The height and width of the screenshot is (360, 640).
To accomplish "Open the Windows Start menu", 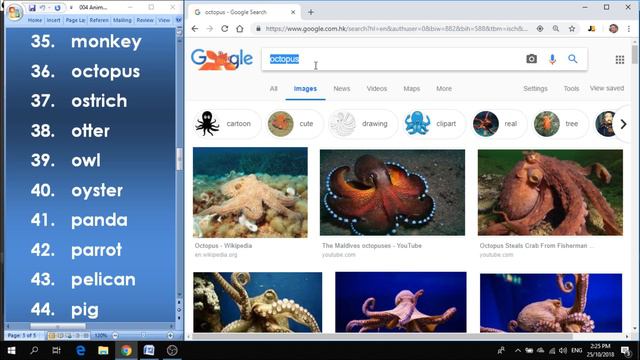I will [x=11, y=350].
